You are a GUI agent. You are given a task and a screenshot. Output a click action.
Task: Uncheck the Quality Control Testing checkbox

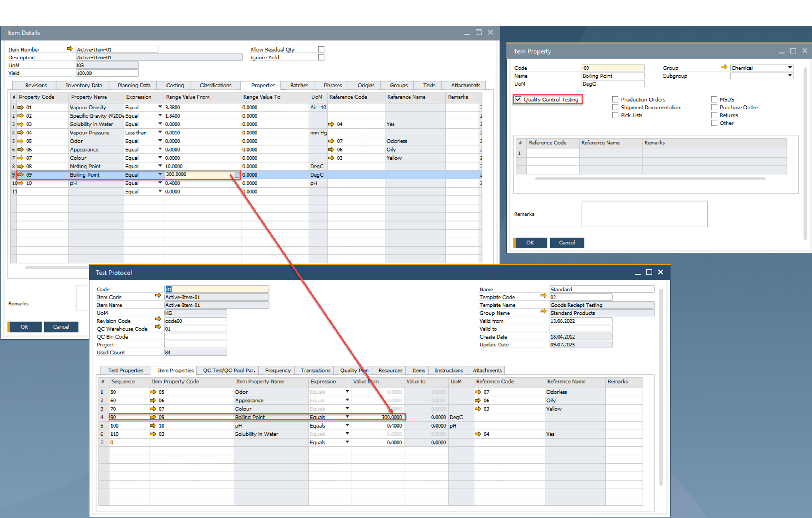point(518,99)
